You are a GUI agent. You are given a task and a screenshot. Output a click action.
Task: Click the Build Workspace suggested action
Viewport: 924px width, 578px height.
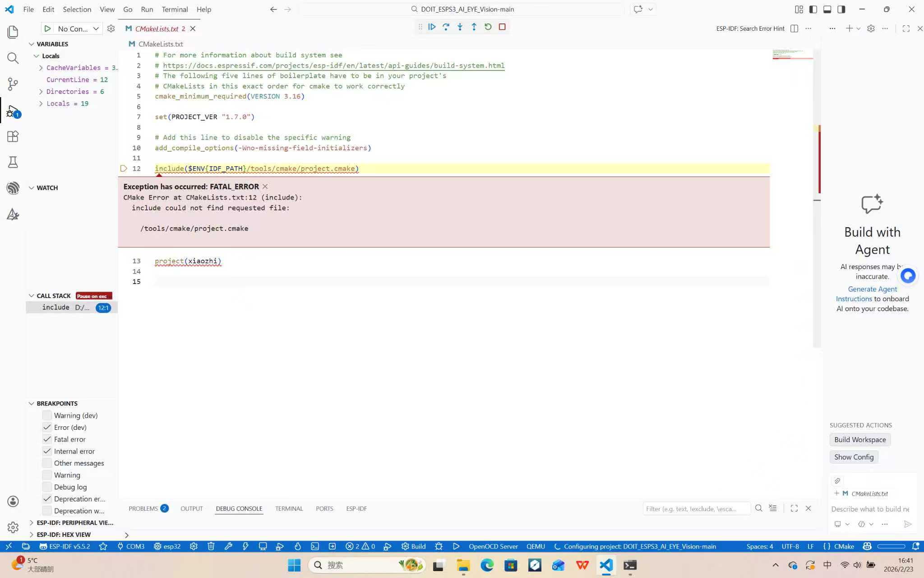click(859, 440)
